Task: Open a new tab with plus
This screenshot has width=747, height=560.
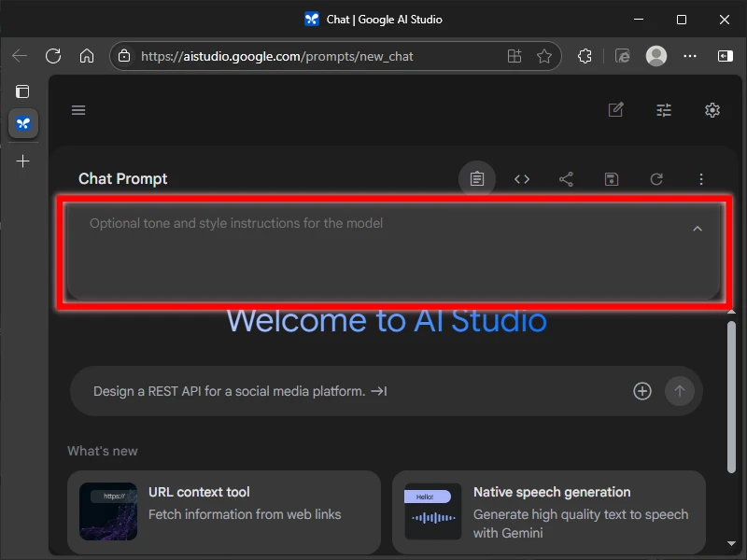Action: pos(22,161)
